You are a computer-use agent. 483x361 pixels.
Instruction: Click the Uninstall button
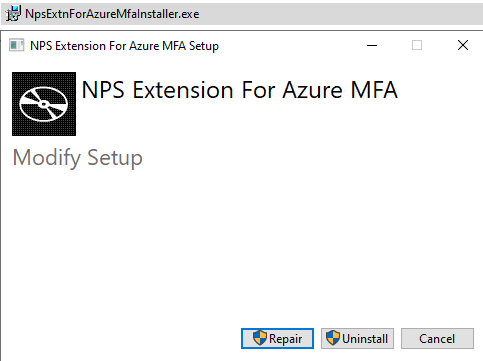point(357,339)
